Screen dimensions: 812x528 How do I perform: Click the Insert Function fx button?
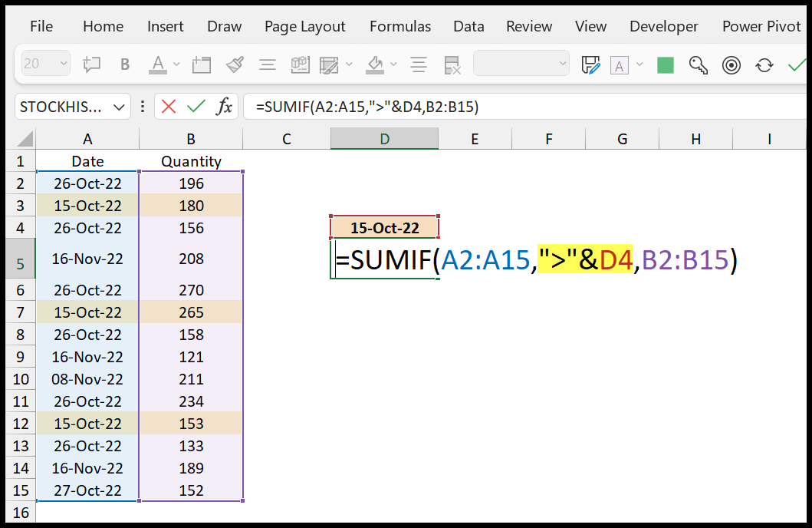pos(224,107)
